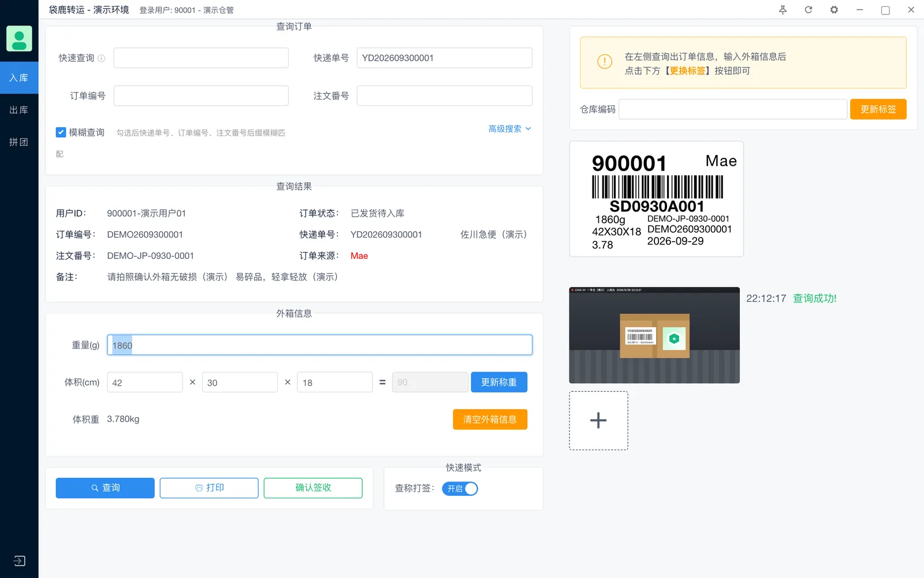Click the user avatar icon in sidebar
This screenshot has height=578, width=924.
point(19,39)
